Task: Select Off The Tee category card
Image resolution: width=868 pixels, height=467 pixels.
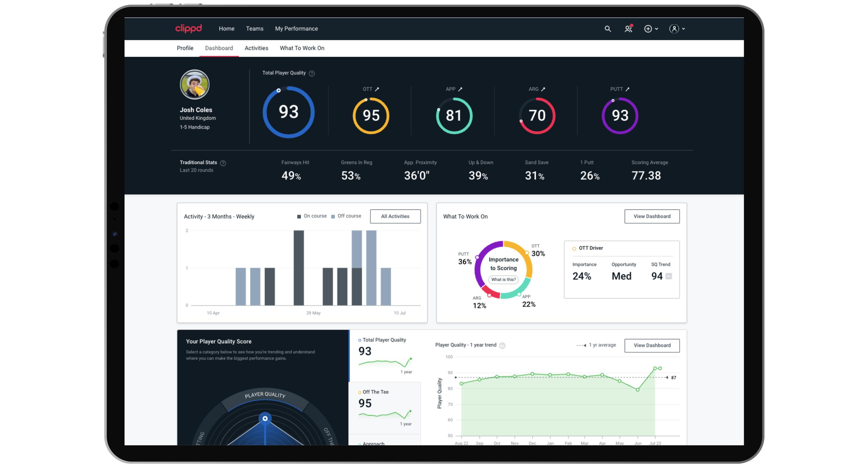Action: [385, 408]
